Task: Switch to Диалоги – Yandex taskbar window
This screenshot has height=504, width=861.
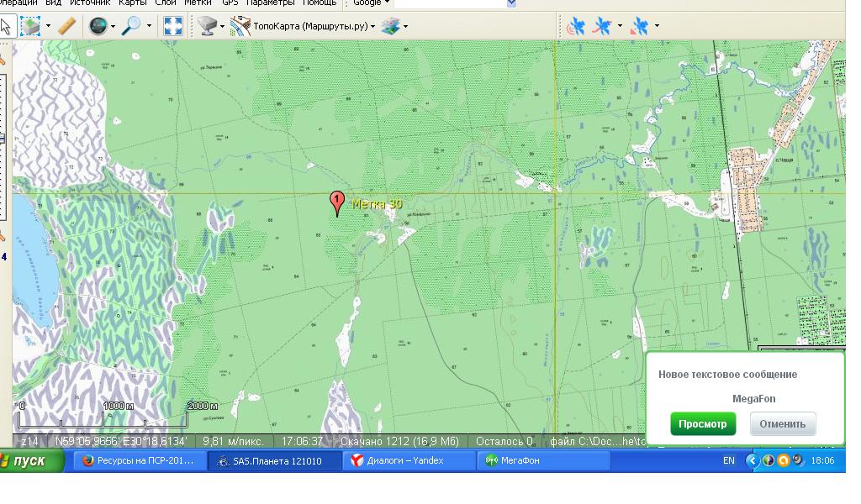Action: pyautogui.click(x=408, y=460)
